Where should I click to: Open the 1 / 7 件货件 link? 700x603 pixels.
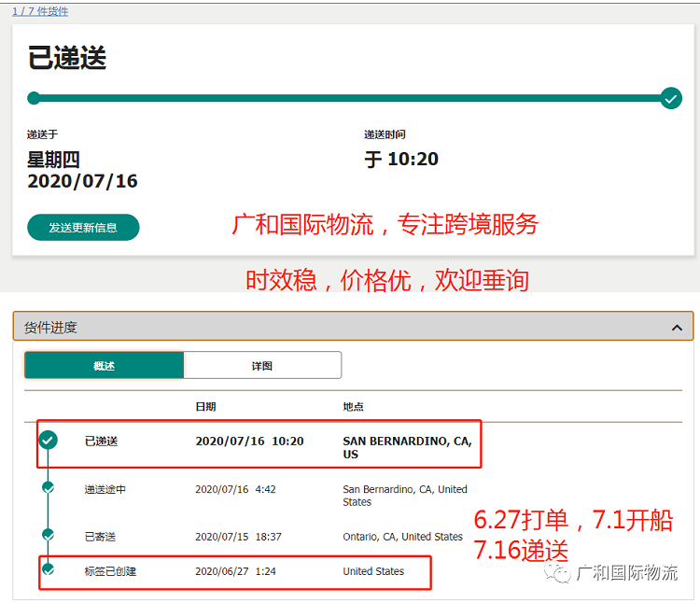click(40, 11)
